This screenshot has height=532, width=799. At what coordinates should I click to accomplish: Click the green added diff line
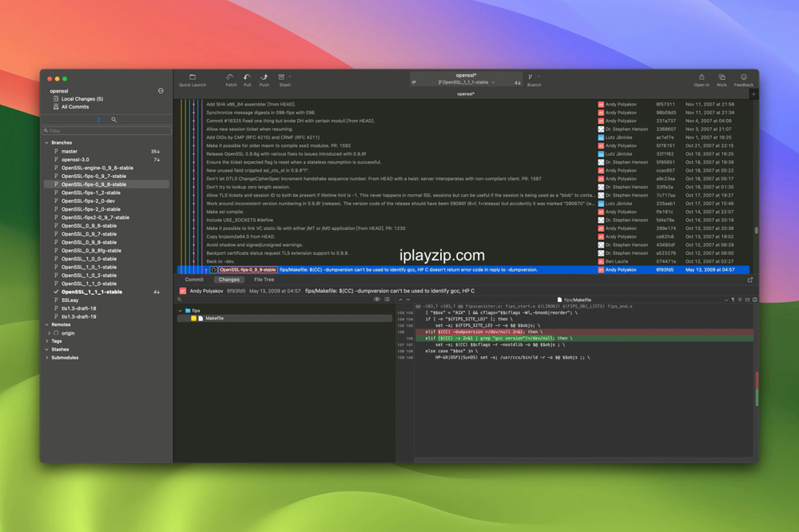click(x=584, y=339)
